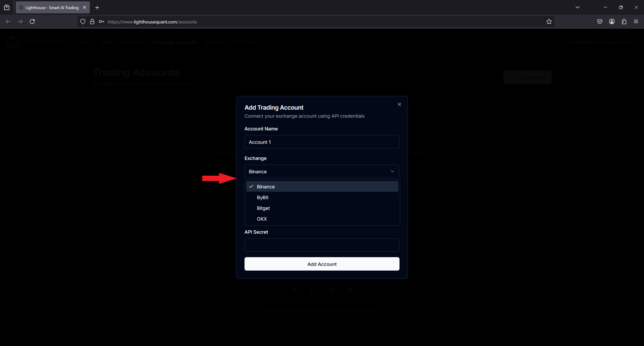
Task: Click the dimmed Add Funds nav link
Action: click(245, 42)
